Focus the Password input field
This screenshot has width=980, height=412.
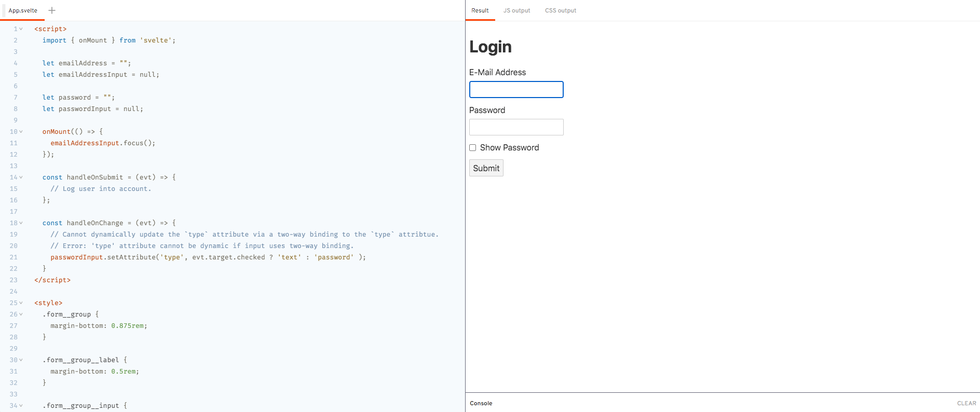point(516,127)
